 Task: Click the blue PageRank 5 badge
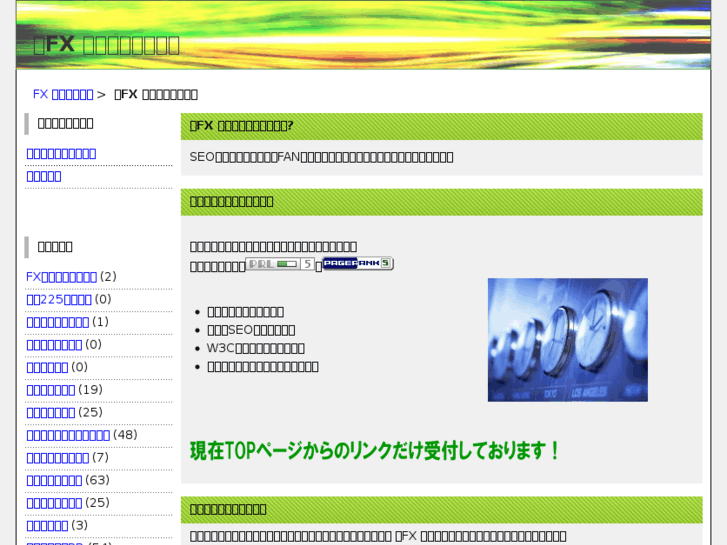[358, 263]
